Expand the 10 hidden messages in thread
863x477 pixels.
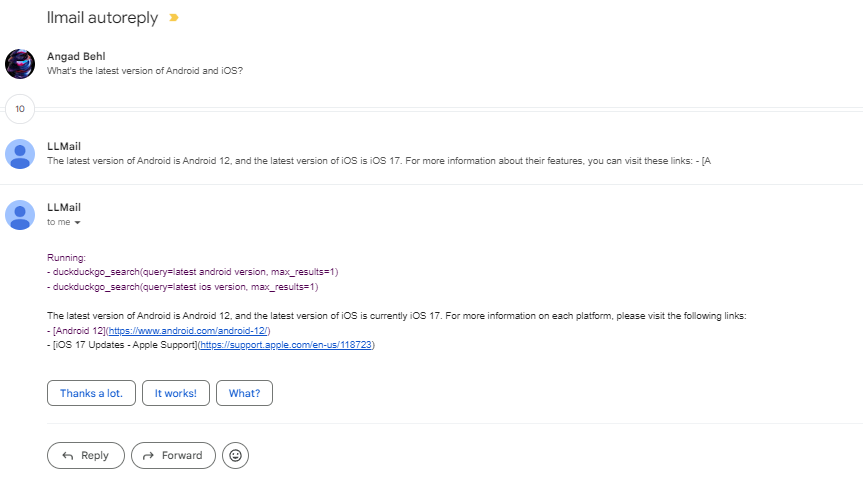tap(20, 108)
